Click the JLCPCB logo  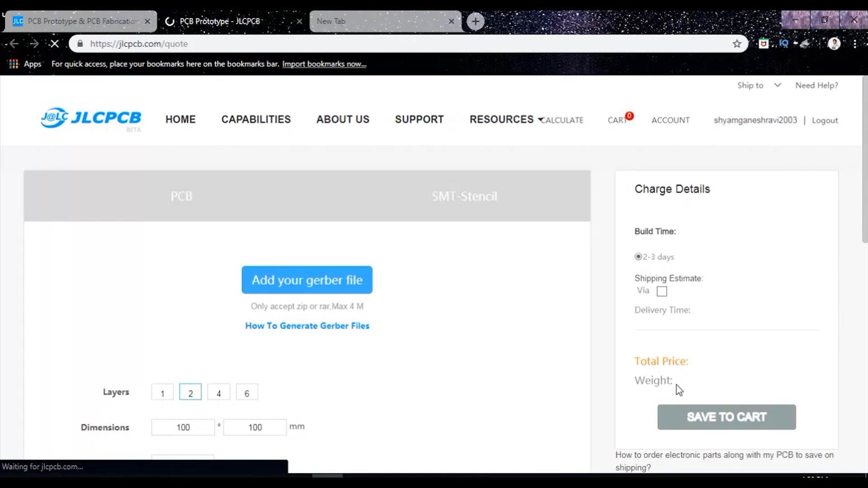pyautogui.click(x=91, y=119)
